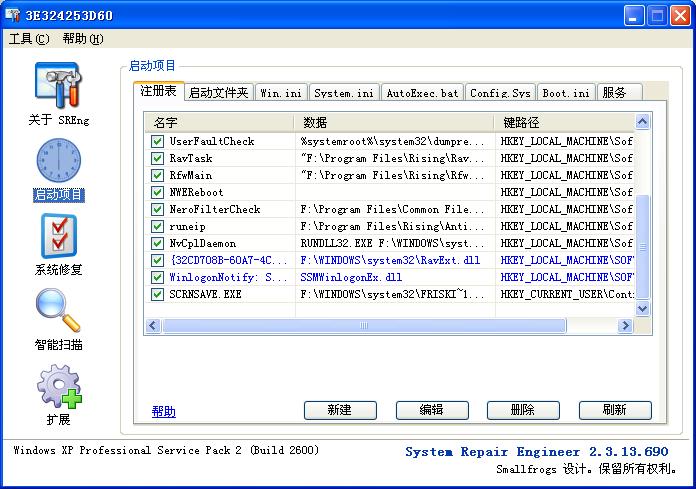Click the HKEY_CURRENT_USER key path cell
696x489 pixels.
coord(567,294)
